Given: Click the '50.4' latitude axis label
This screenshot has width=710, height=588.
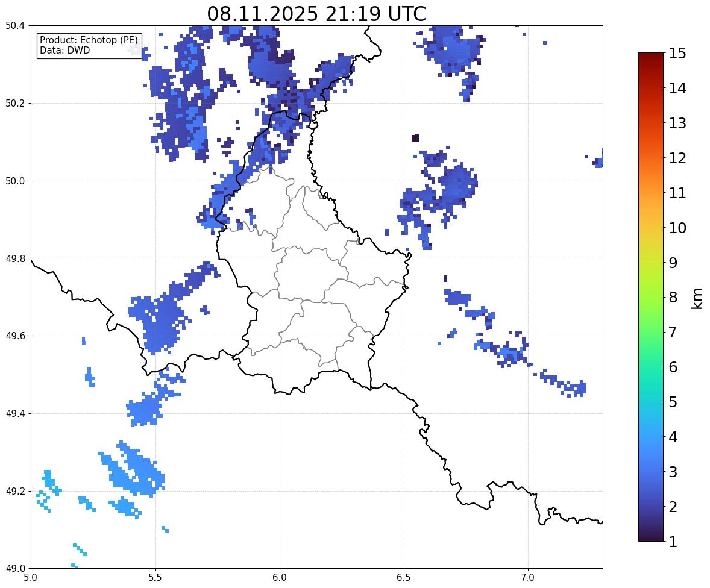Looking at the screenshot, I should (15, 26).
